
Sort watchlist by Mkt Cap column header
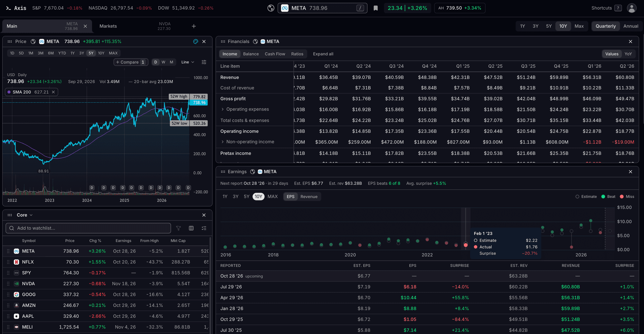coord(178,241)
